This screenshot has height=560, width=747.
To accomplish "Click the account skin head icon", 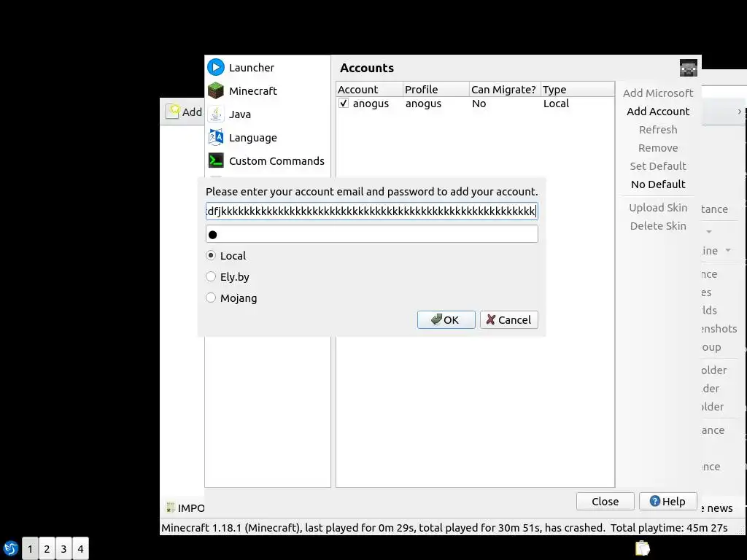I will (689, 68).
